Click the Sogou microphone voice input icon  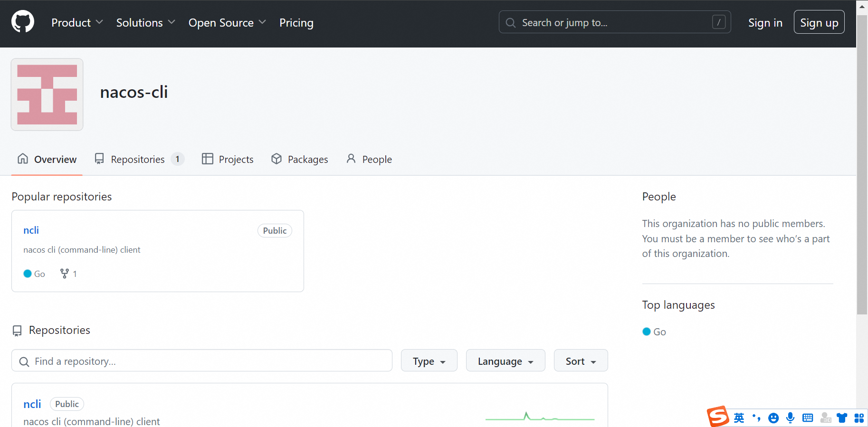coord(791,418)
